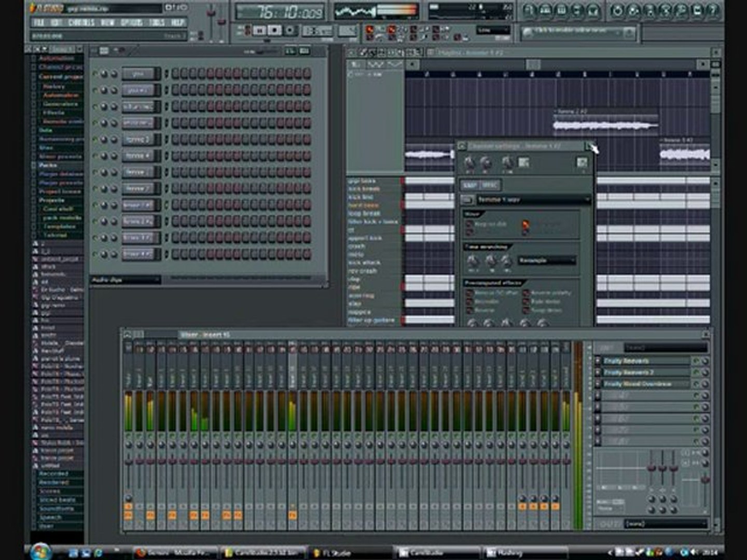Screen dimensions: 747x560
Task: Click the first orange recording-options icon in toolbar
Action: click(x=369, y=30)
